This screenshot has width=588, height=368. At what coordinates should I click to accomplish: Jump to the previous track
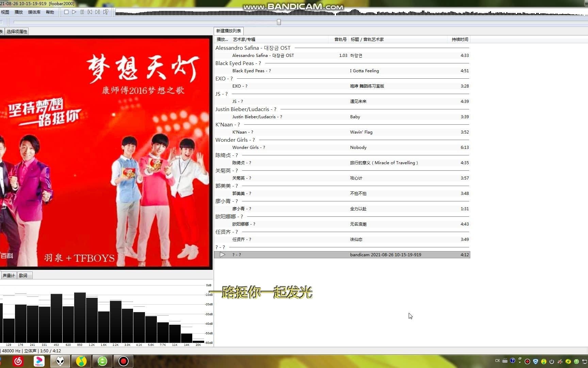(x=90, y=12)
